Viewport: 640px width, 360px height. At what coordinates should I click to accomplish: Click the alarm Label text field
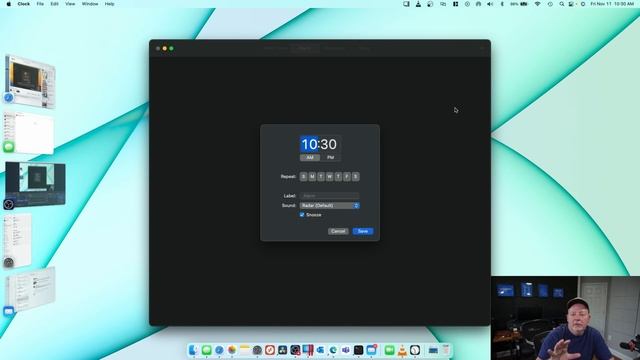click(x=329, y=196)
